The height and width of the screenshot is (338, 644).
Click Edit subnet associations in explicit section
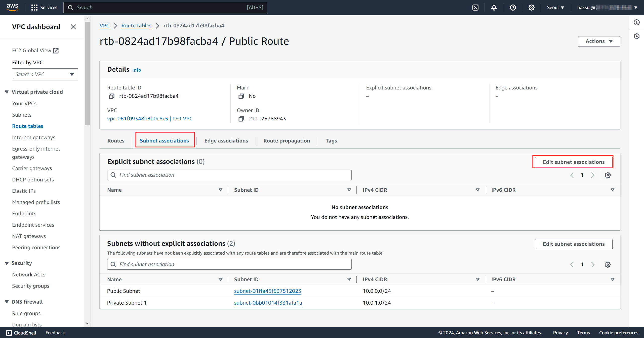point(573,162)
